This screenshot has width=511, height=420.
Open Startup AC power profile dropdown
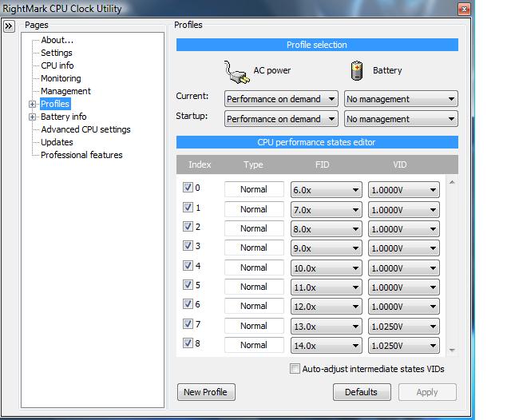pyautogui.click(x=282, y=119)
